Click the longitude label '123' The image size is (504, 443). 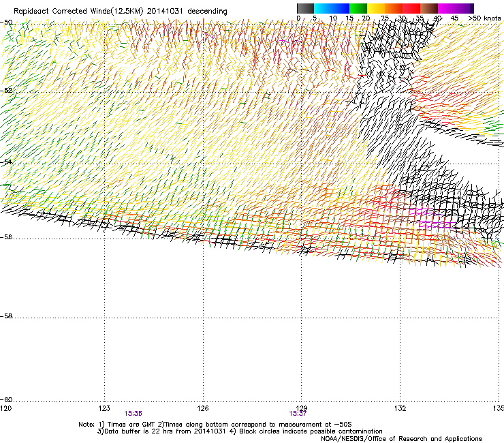click(x=104, y=408)
